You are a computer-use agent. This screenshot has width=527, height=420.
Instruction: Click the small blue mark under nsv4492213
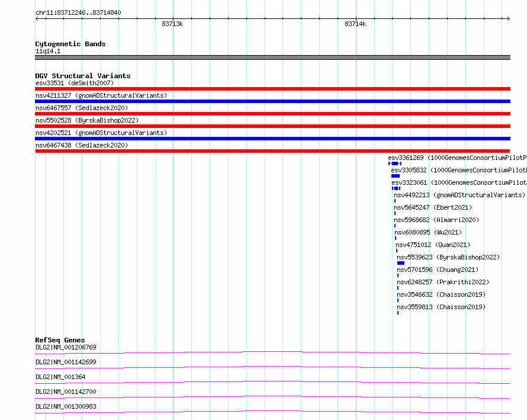[x=395, y=201]
